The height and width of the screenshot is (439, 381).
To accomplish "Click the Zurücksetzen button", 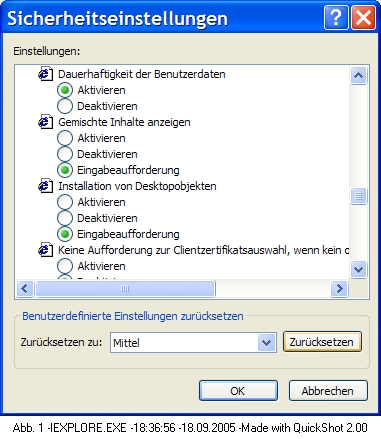I will (322, 342).
